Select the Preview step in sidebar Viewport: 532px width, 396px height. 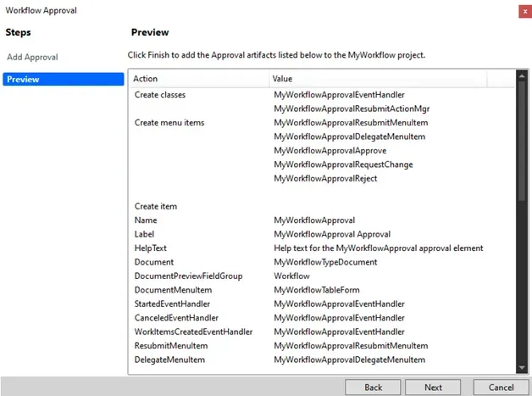[64, 80]
